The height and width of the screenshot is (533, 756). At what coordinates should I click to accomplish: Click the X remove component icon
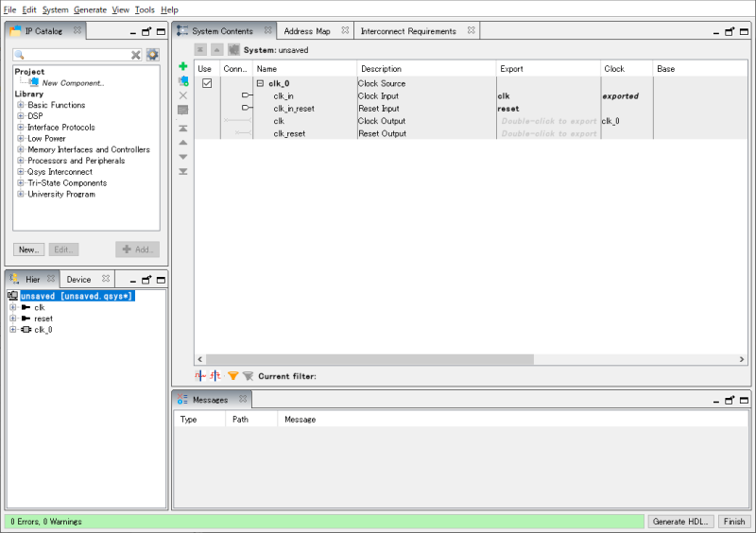pos(182,95)
